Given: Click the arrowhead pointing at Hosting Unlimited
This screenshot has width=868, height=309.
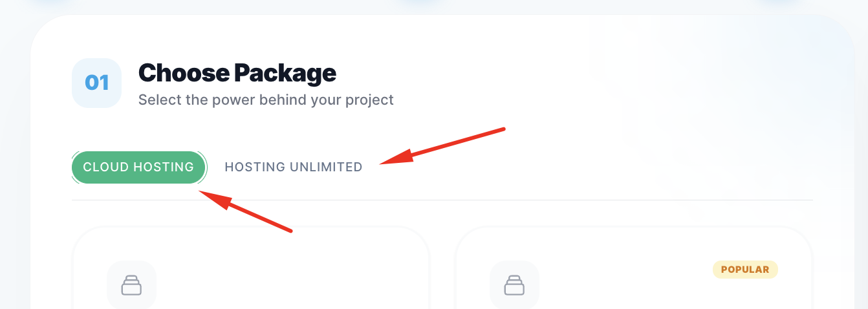Looking at the screenshot, I should click(x=387, y=162).
